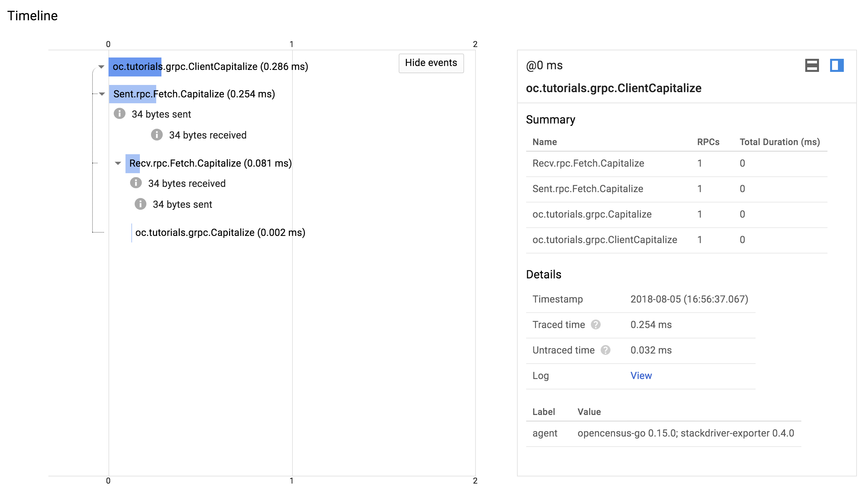868x496 pixels.
Task: Click the Details section heading
Action: click(x=543, y=274)
